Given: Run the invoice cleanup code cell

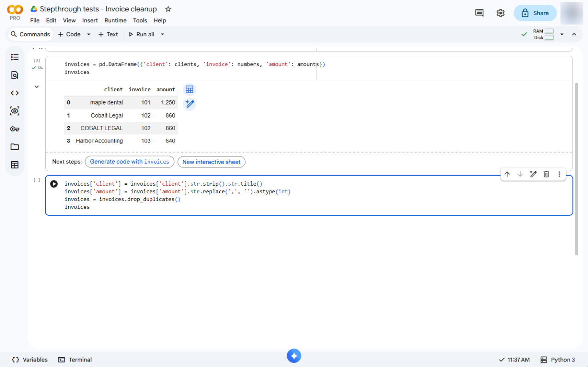Looking at the screenshot, I should 54,184.
